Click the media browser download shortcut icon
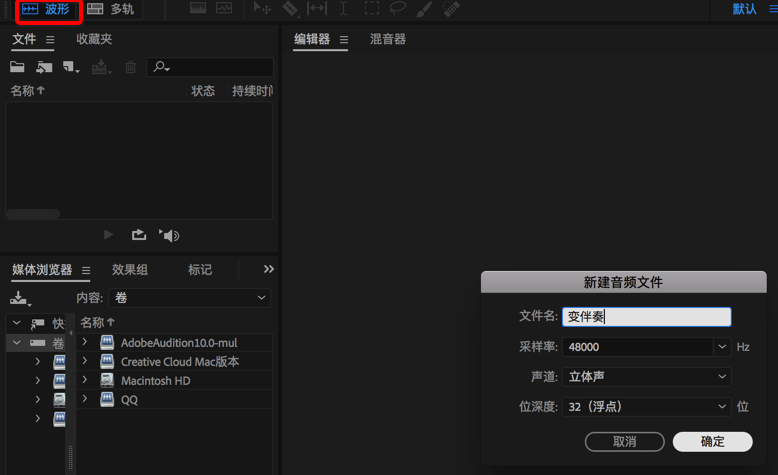778x475 pixels. [x=20, y=298]
